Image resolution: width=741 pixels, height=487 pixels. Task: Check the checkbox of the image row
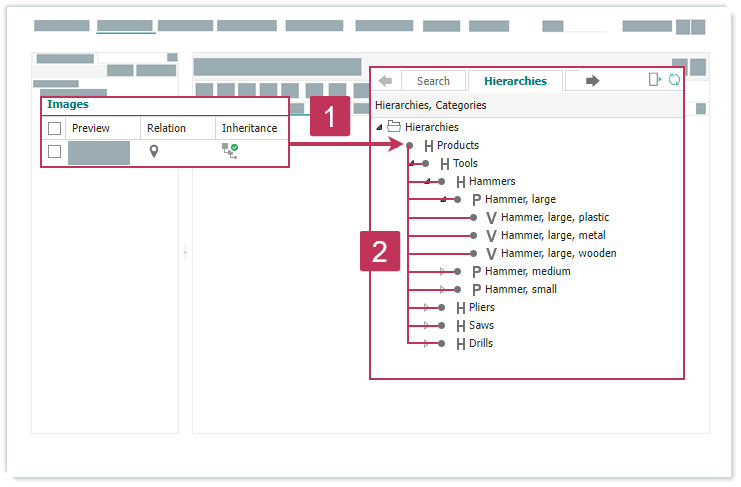tap(55, 152)
